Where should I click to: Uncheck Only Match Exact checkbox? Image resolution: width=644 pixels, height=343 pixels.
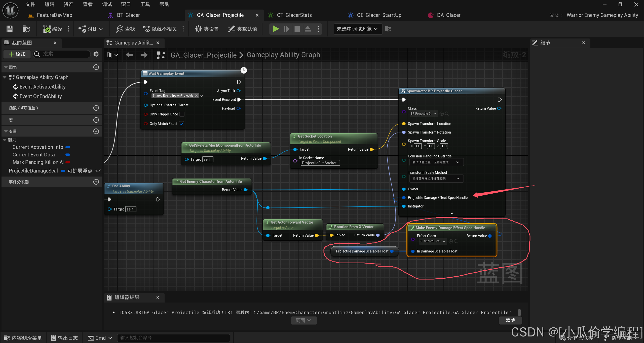(182, 124)
